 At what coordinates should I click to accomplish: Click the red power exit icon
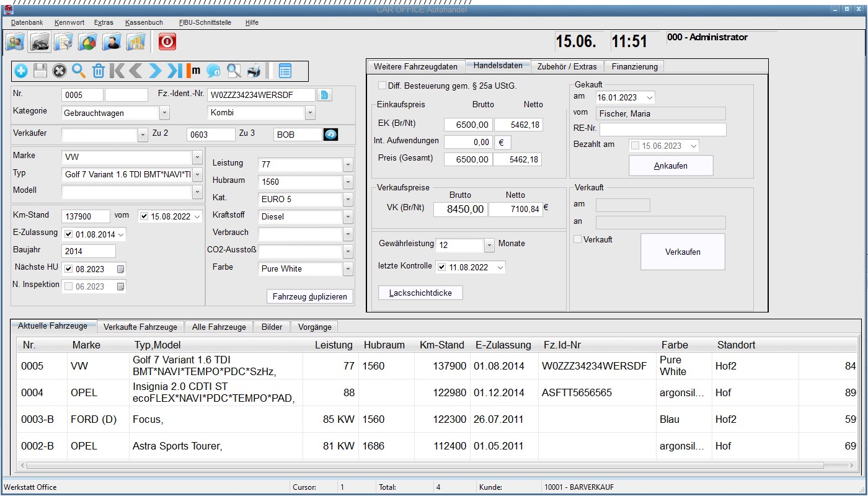tap(167, 42)
